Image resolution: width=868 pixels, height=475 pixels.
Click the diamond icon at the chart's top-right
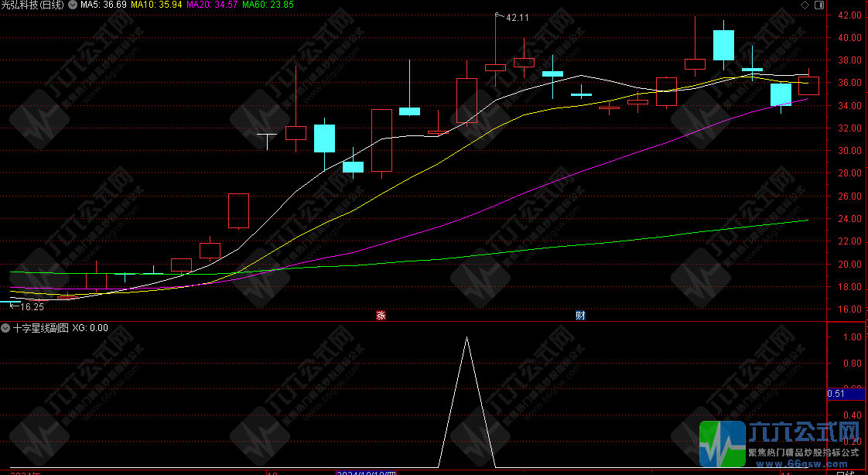pos(805,5)
